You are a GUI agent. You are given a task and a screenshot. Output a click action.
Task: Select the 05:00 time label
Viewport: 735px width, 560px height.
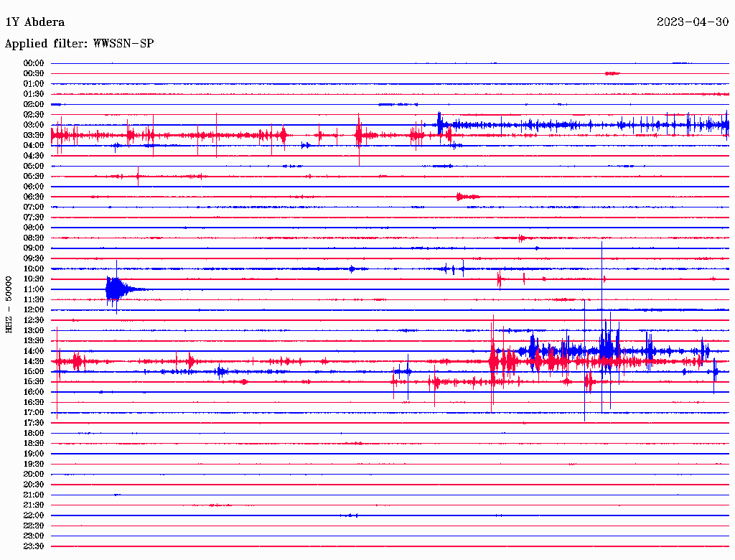click(34, 166)
